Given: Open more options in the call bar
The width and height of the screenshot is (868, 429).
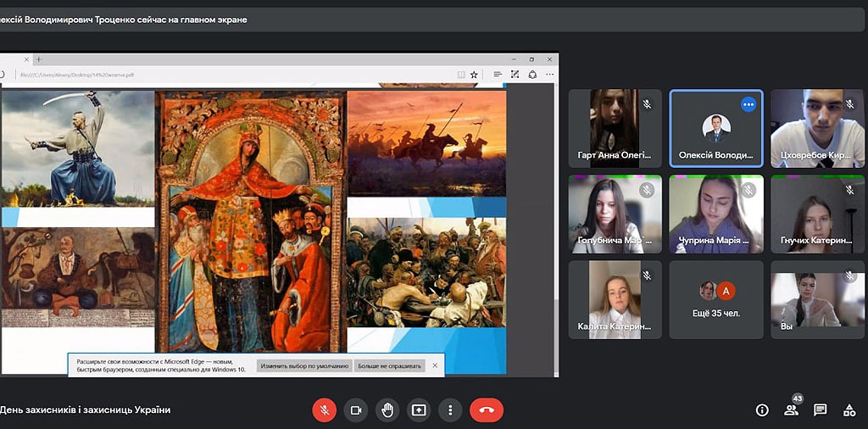Looking at the screenshot, I should point(450,410).
